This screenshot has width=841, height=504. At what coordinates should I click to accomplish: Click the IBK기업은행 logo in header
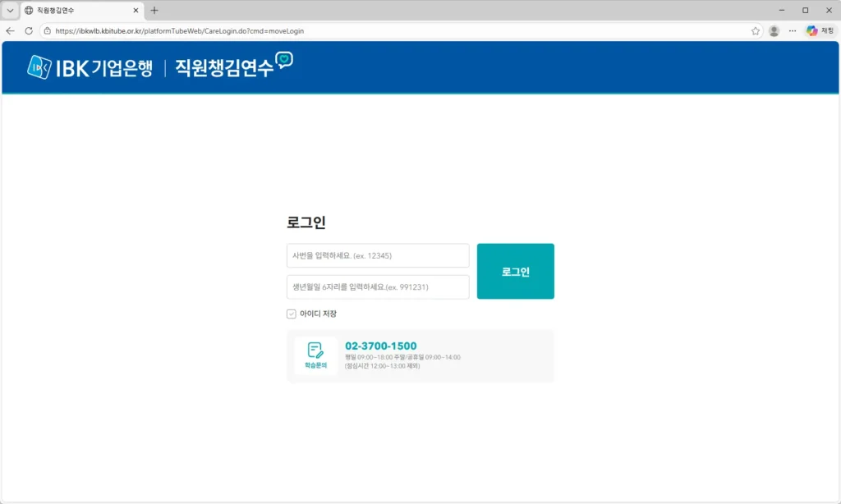click(90, 67)
